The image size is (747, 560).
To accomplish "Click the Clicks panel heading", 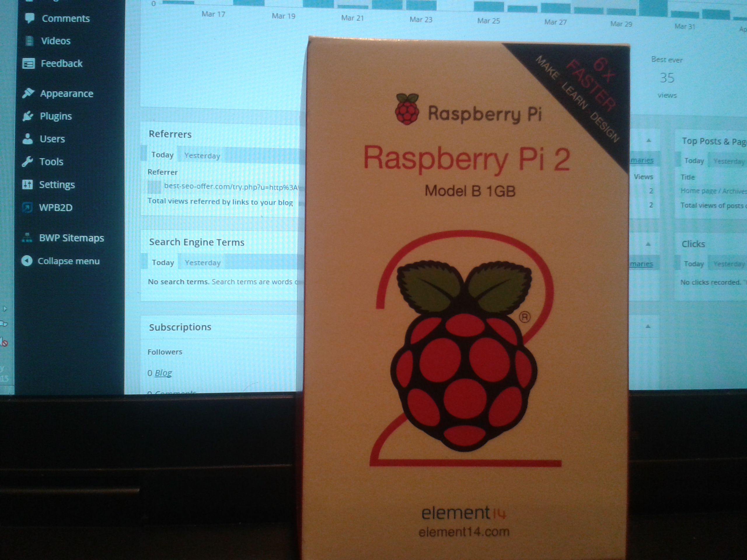I will click(x=693, y=244).
